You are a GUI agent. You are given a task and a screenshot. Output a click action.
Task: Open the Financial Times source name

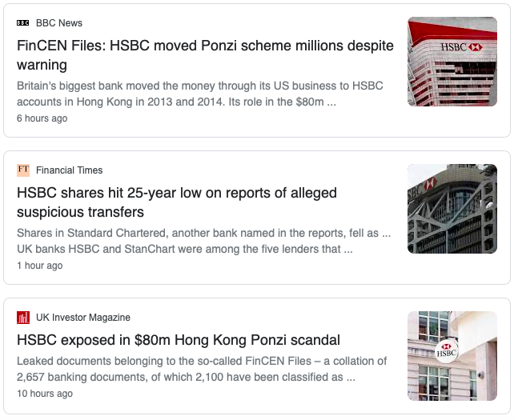[x=69, y=170]
